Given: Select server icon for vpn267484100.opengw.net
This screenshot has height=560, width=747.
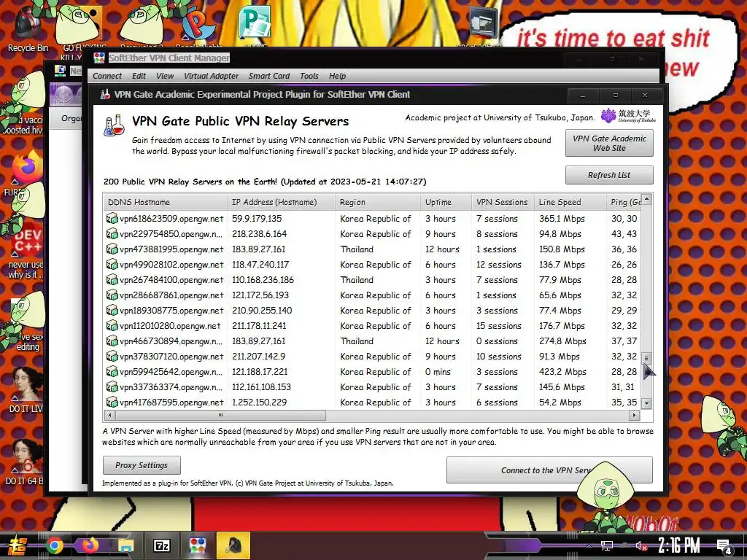Looking at the screenshot, I should point(112,279).
